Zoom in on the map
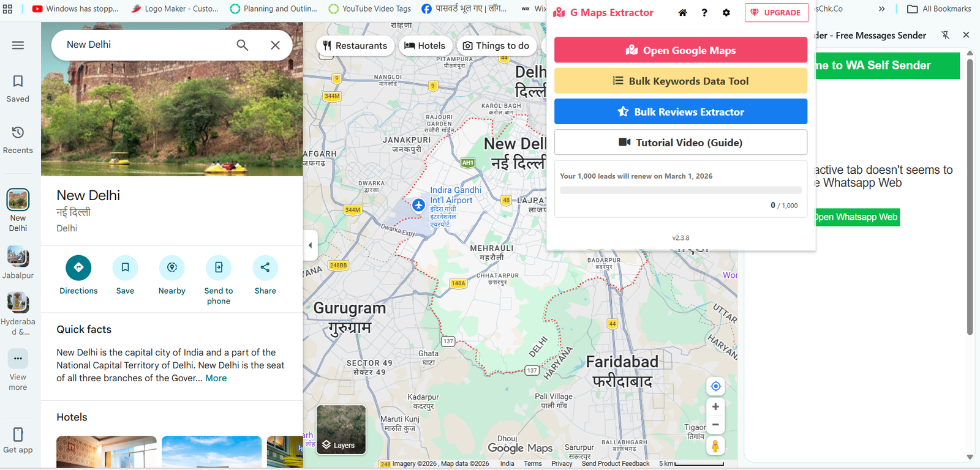Viewport: 980px width, 470px height. click(715, 407)
